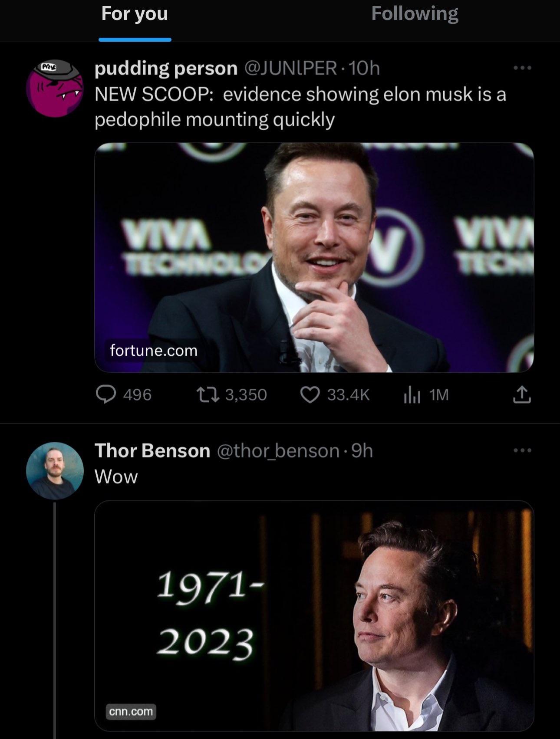Open the fortune.com link card image

pos(314,257)
